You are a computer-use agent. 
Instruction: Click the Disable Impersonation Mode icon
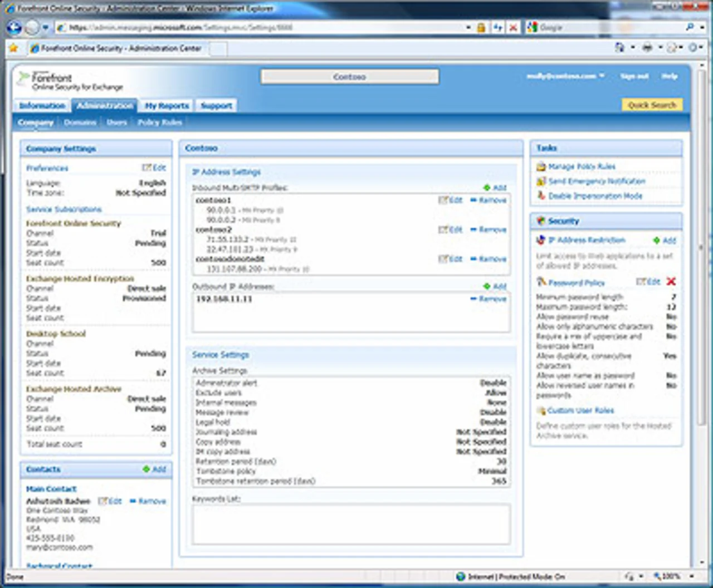(x=541, y=196)
